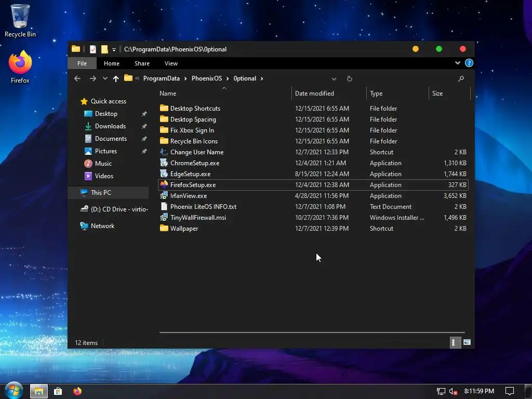
Task: Open Music in navigation pane
Action: (x=103, y=164)
